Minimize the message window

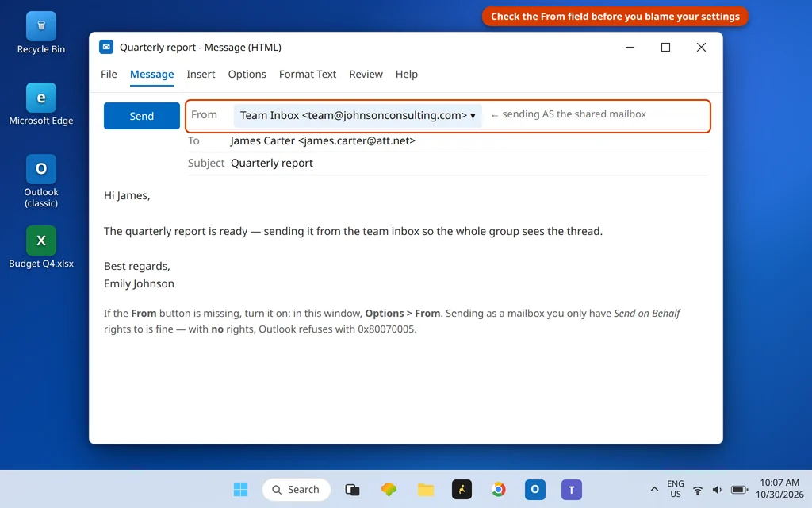point(630,47)
